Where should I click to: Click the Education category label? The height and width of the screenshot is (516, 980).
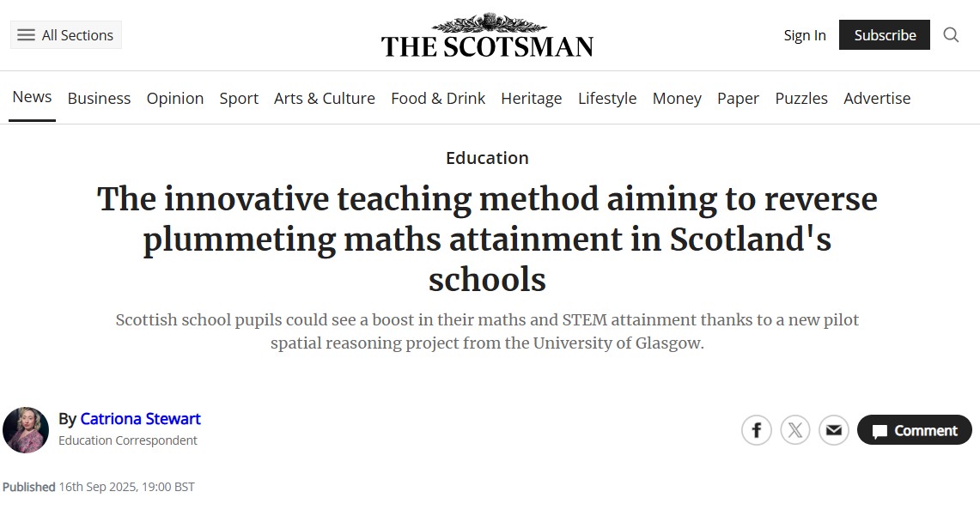[x=488, y=158]
